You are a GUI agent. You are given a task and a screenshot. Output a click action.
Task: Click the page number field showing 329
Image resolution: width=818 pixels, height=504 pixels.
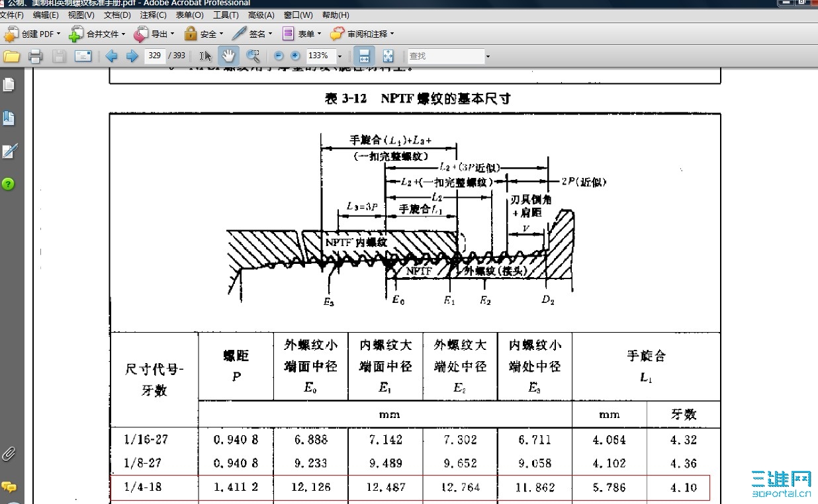tap(155, 56)
